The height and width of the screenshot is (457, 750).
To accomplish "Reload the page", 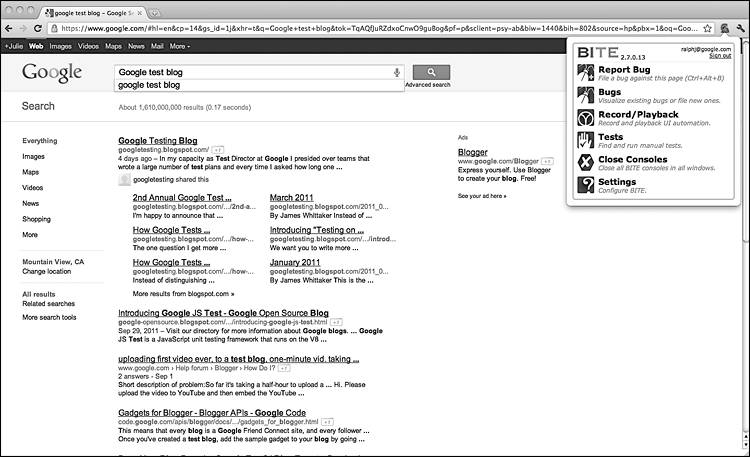I will click(38, 29).
